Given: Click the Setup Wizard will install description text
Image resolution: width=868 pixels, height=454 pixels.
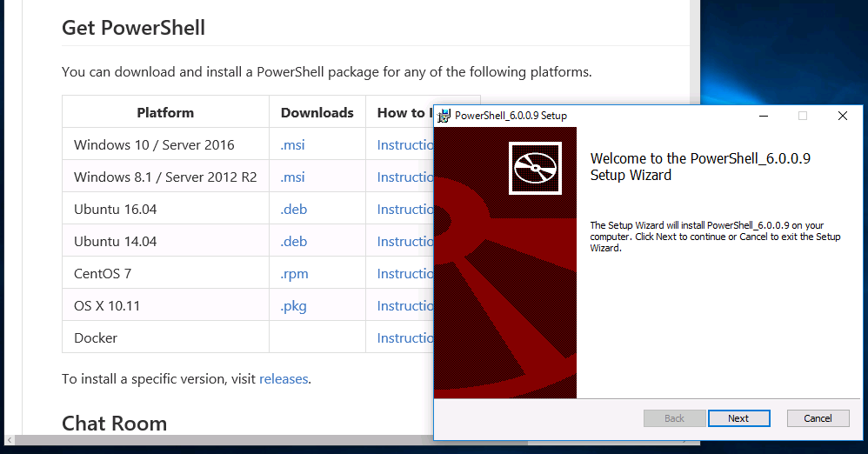Looking at the screenshot, I should (715, 237).
